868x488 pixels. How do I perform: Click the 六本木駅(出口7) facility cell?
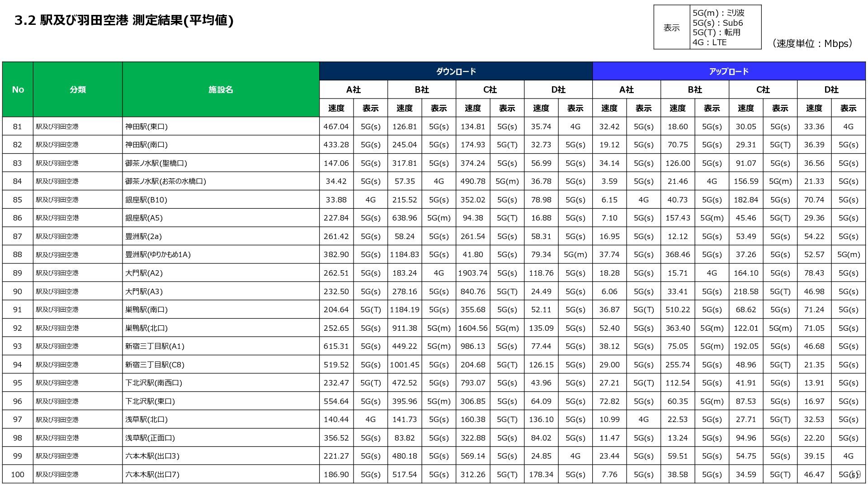(152, 474)
